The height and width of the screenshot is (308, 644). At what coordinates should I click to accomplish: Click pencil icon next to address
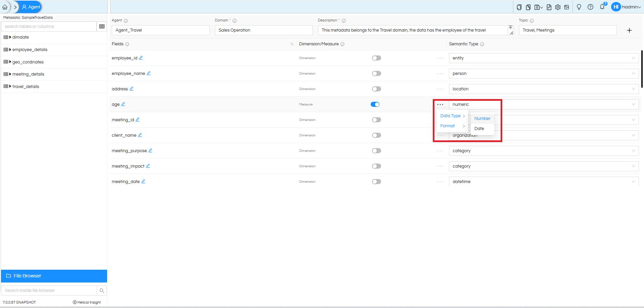coord(132,89)
